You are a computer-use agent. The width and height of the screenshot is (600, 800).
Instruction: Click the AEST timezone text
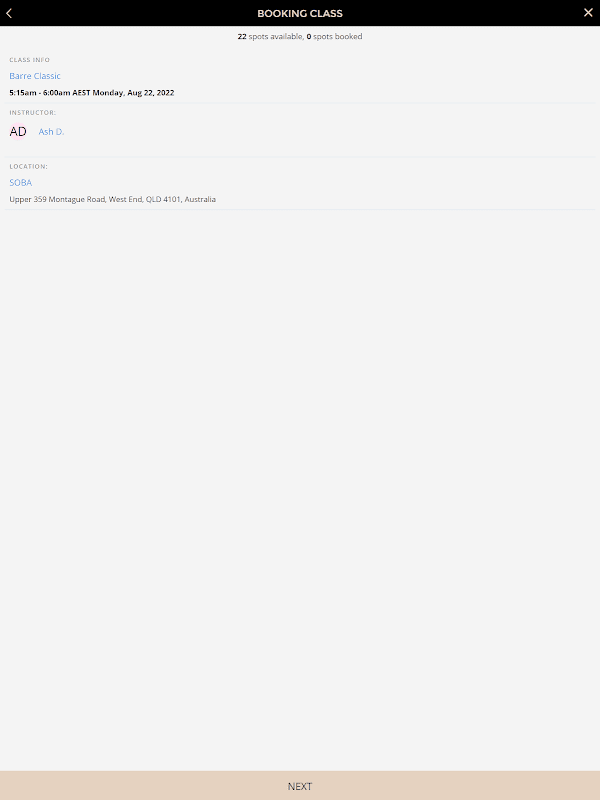click(x=81, y=93)
